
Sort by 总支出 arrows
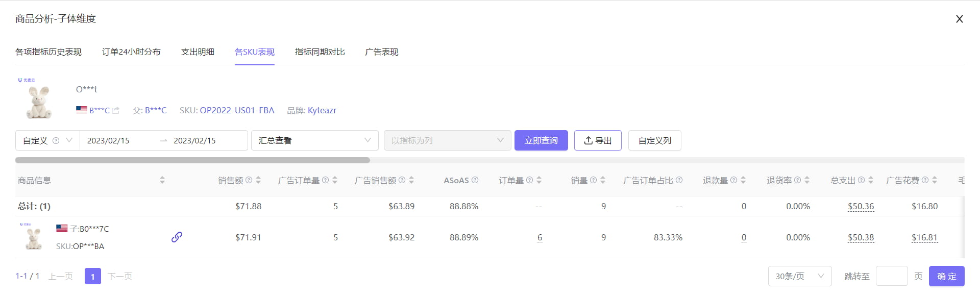[871, 180]
